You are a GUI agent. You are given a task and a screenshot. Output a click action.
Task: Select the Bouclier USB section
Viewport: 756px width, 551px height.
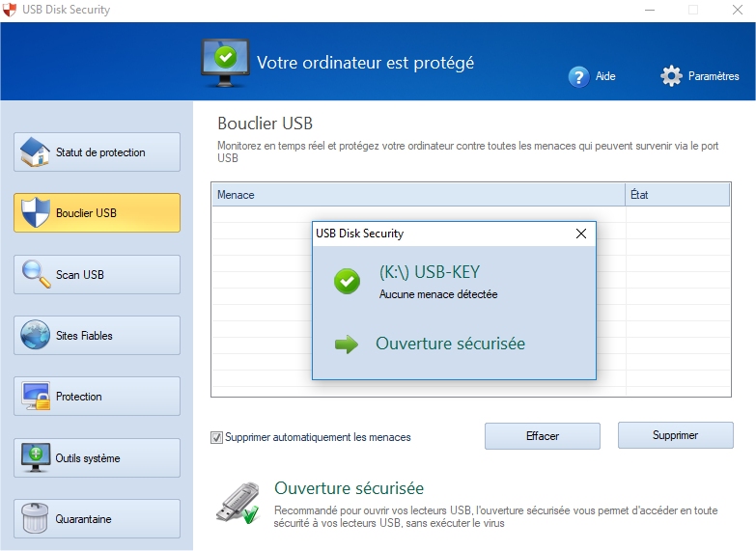coord(97,212)
